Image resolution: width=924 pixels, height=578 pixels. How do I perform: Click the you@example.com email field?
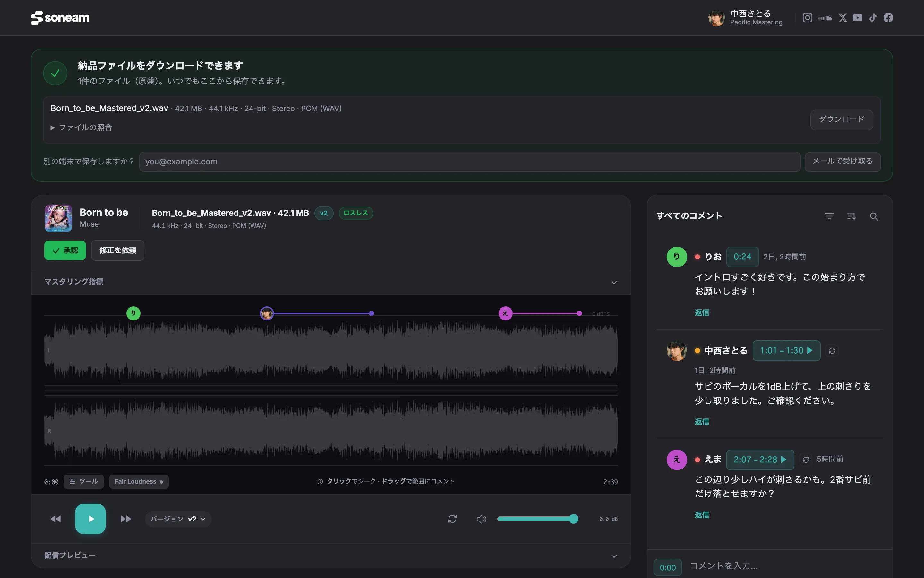point(470,162)
